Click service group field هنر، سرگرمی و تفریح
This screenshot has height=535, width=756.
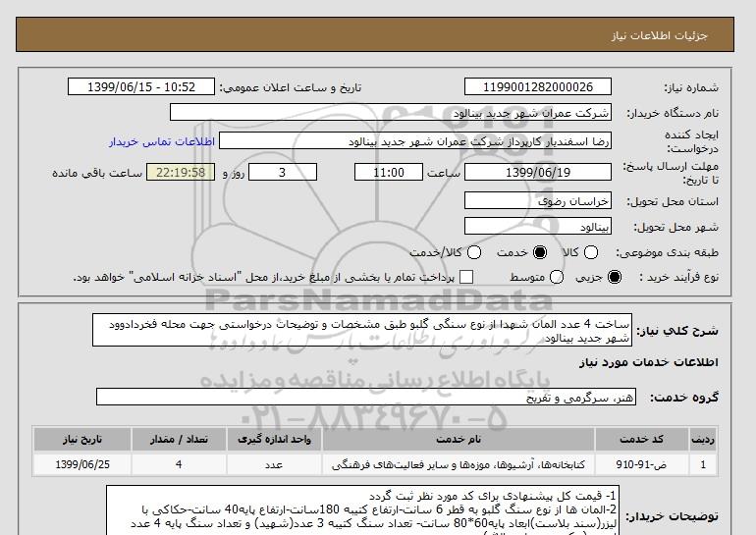[366, 397]
